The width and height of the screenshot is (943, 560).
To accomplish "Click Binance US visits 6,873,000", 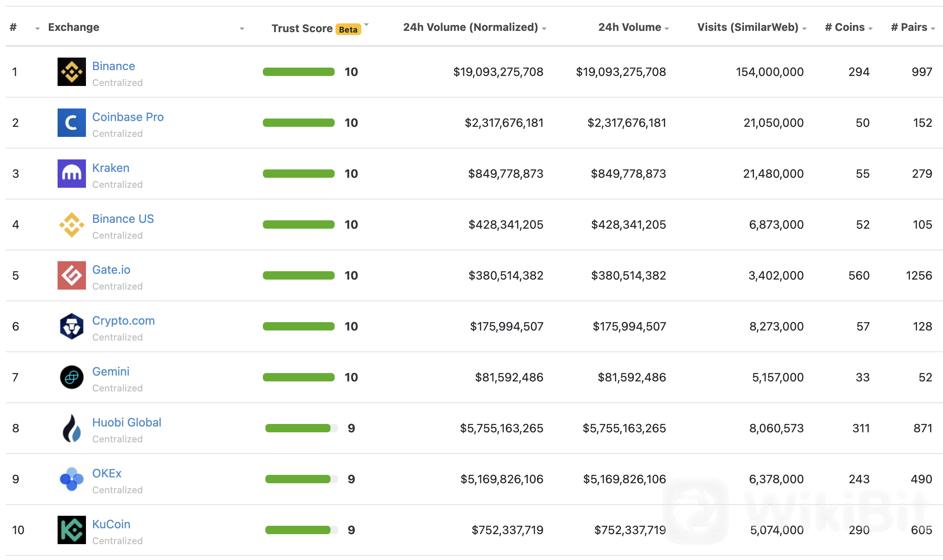I will (x=777, y=225).
